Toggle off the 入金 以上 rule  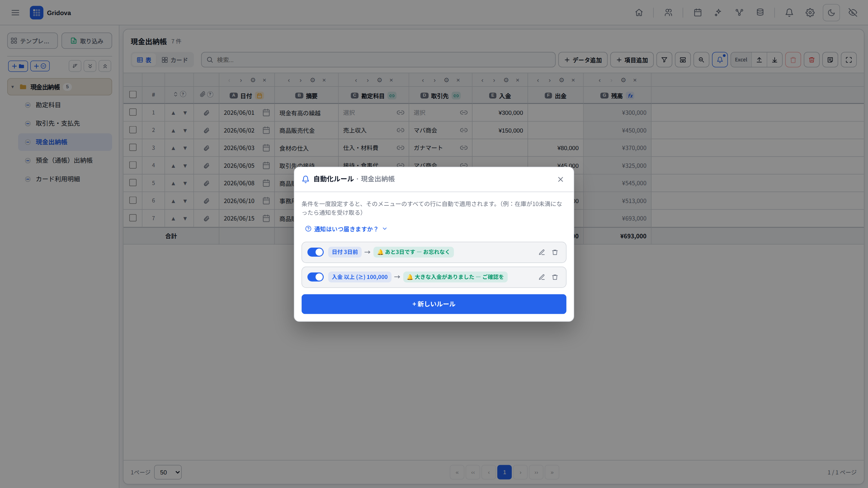point(315,277)
